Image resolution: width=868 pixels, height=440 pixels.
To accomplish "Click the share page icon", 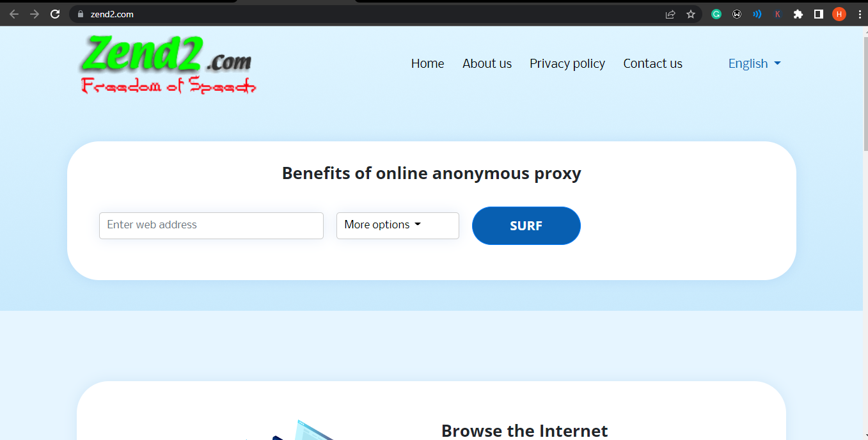I will (x=670, y=14).
